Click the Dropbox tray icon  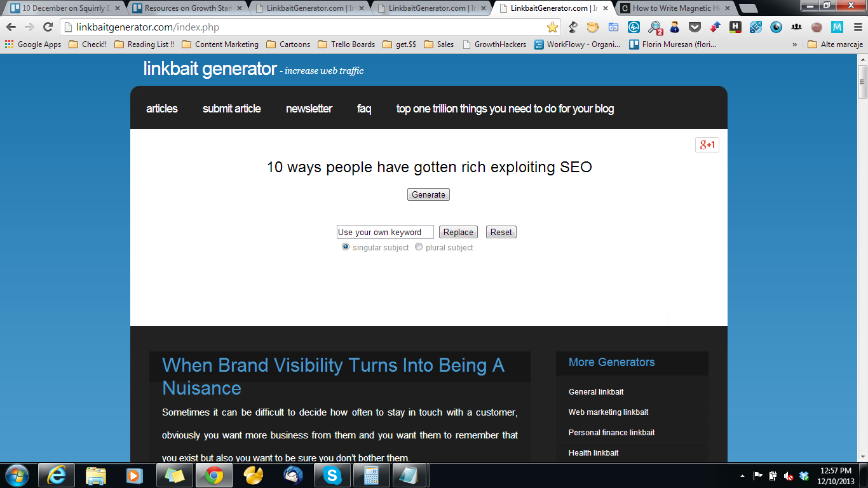804,475
